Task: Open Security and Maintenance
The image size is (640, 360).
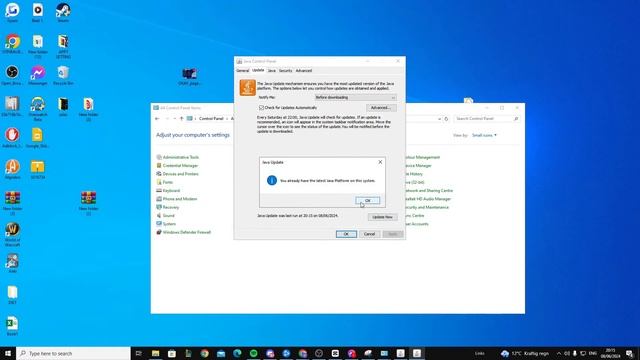Action: (427, 207)
